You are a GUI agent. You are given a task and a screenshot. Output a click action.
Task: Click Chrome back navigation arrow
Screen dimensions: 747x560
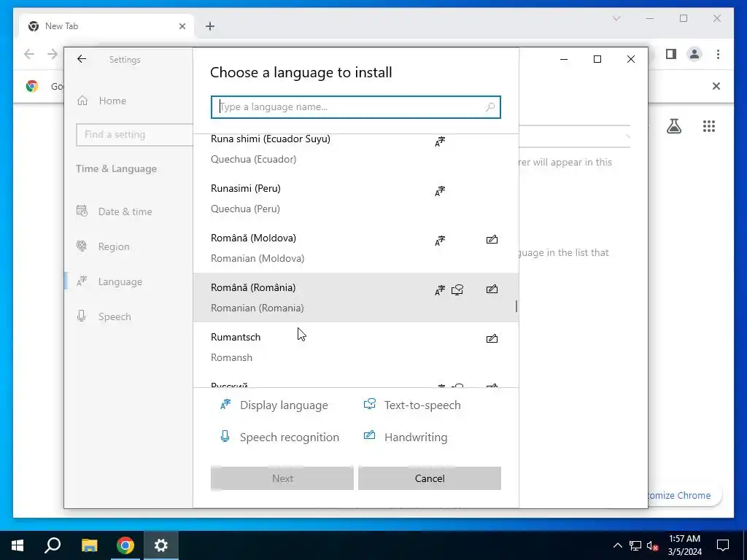[x=29, y=54]
